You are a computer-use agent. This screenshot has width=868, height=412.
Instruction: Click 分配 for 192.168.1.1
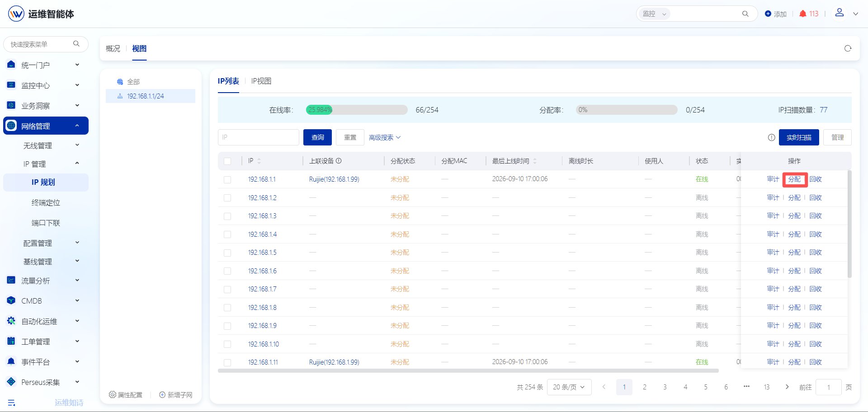pyautogui.click(x=794, y=179)
